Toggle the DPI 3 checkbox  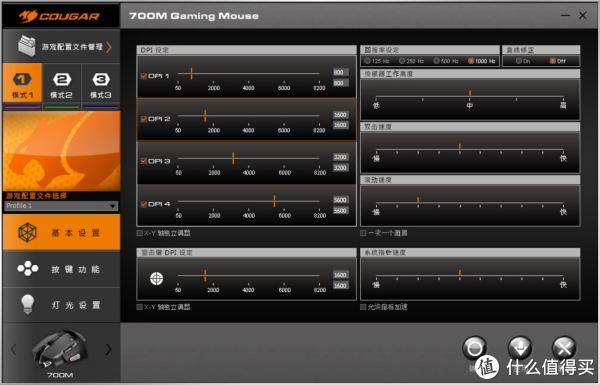[x=143, y=161]
